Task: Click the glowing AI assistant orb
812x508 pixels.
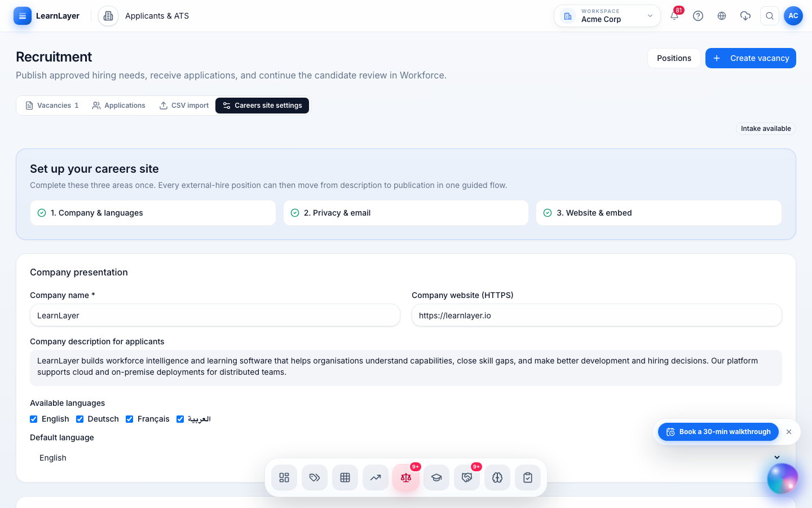Action: [783, 479]
